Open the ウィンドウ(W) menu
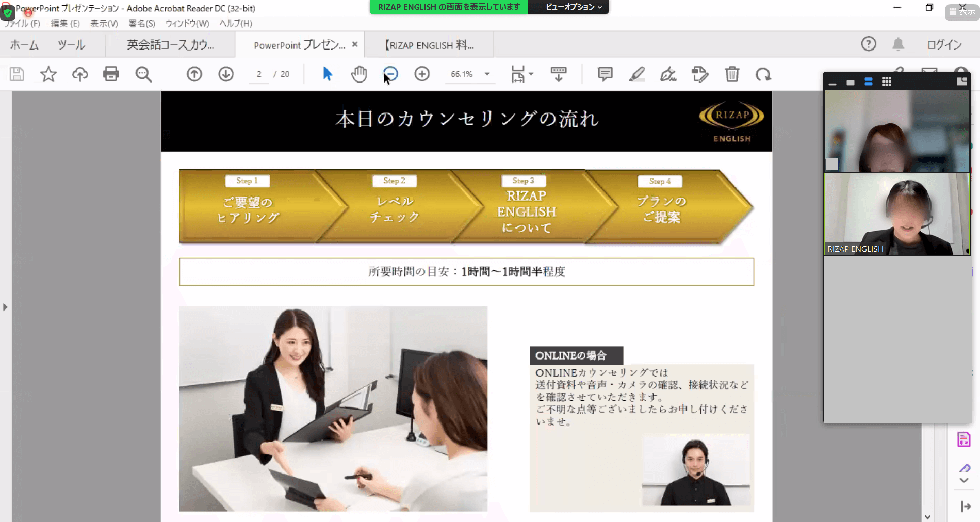 [x=187, y=23]
